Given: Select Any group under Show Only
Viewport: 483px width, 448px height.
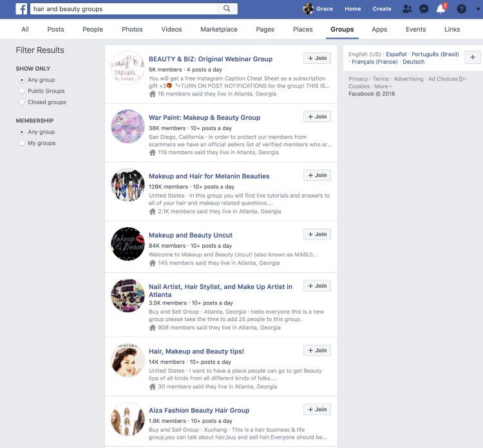Looking at the screenshot, I should click(21, 80).
